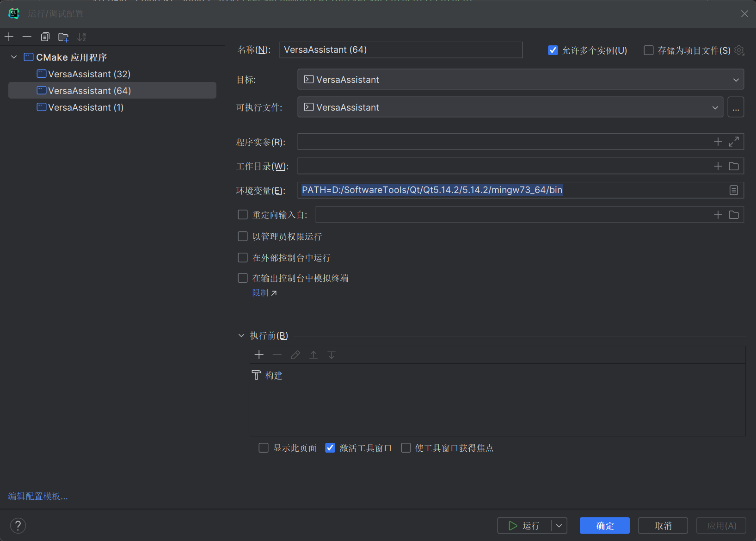Screen dimensions: 756x541
Task: Expand the 程序实参 field editor
Action: pyautogui.click(x=734, y=142)
